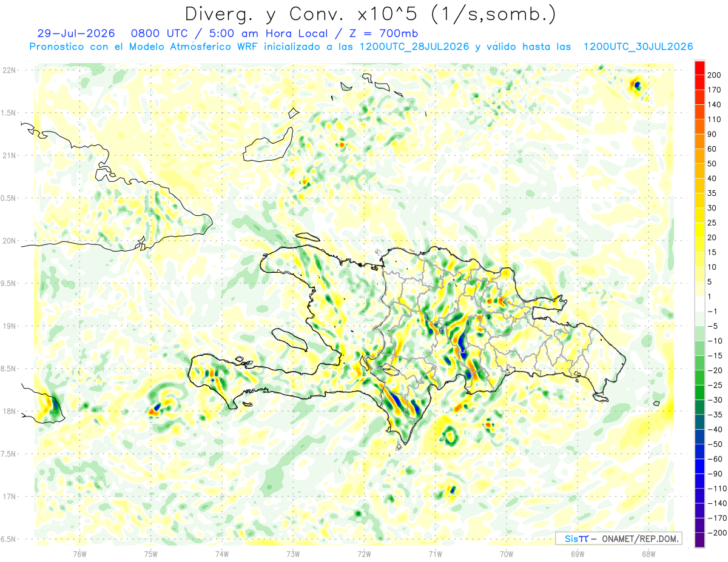The width and height of the screenshot is (728, 562).
Task: Click the '70W' longitude label
Action: click(507, 553)
